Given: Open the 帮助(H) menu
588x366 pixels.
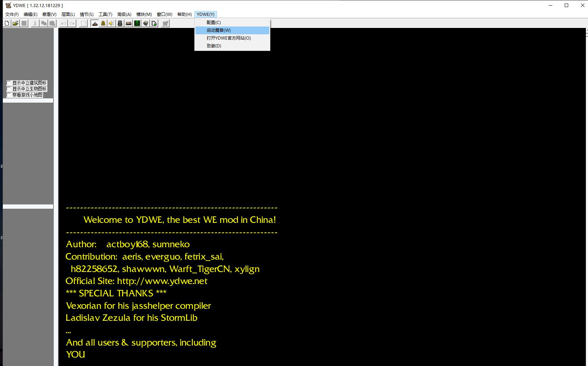Looking at the screenshot, I should tap(184, 14).
